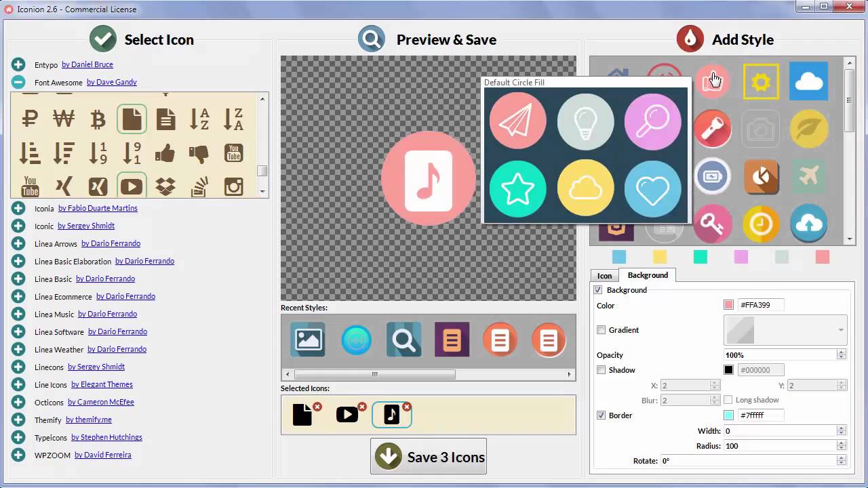Enable the Gradient option
Viewport: 868px width, 488px height.
(x=601, y=330)
